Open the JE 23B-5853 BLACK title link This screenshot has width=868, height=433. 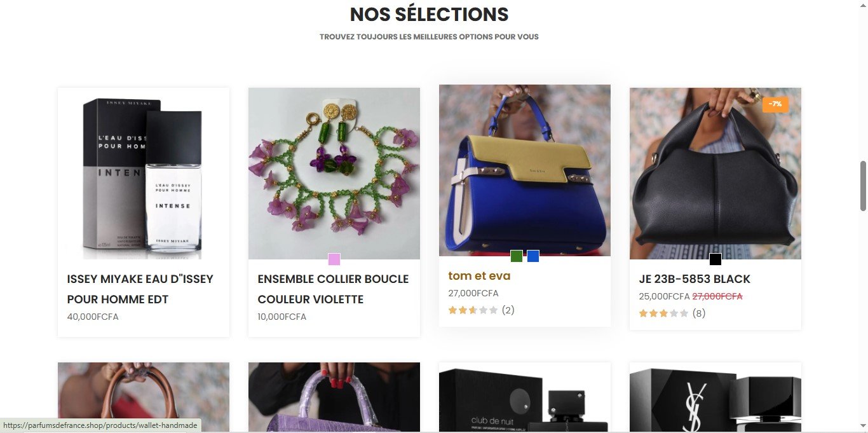(695, 279)
